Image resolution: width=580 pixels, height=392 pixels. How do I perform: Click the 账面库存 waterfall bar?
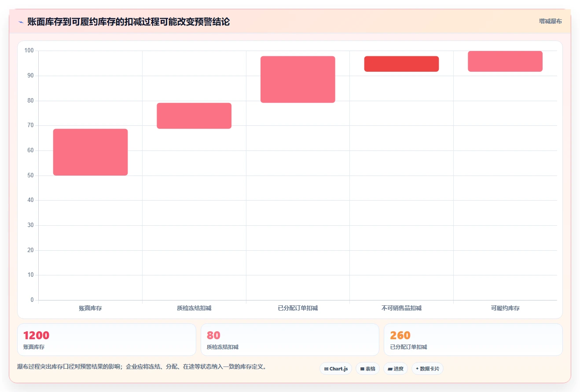(x=90, y=152)
